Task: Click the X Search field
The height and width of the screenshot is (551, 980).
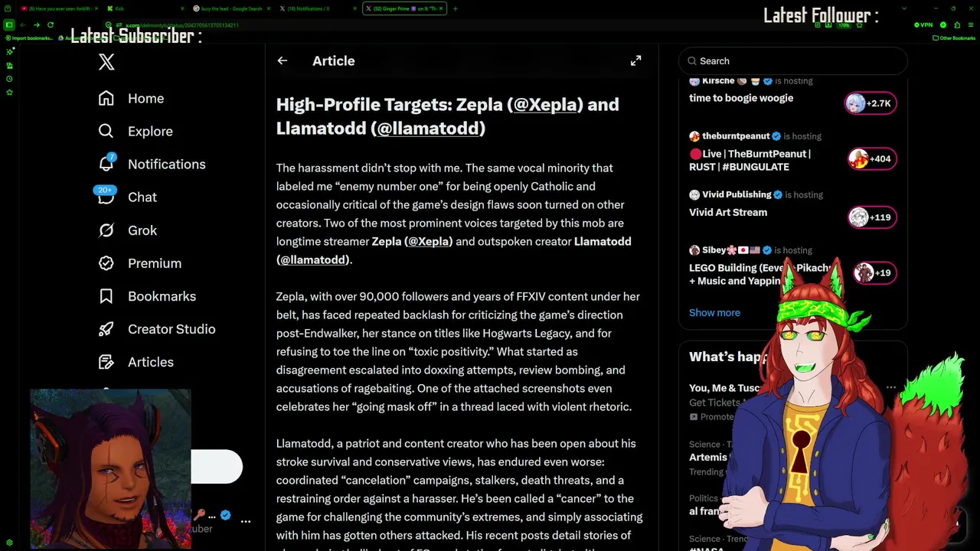Action: [x=792, y=60]
